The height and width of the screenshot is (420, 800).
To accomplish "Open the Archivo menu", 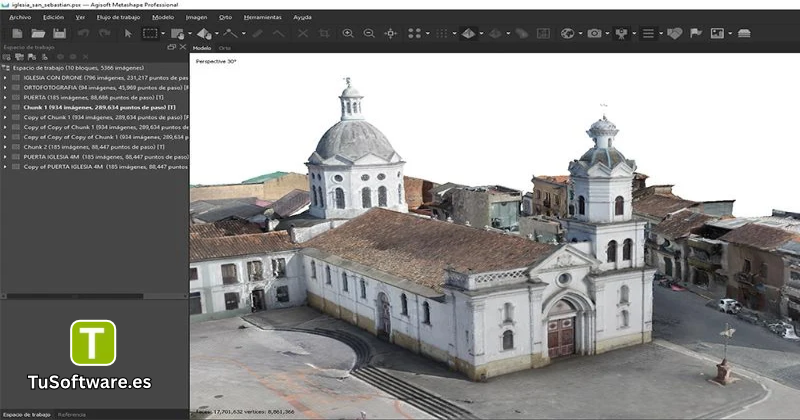I will tap(20, 17).
